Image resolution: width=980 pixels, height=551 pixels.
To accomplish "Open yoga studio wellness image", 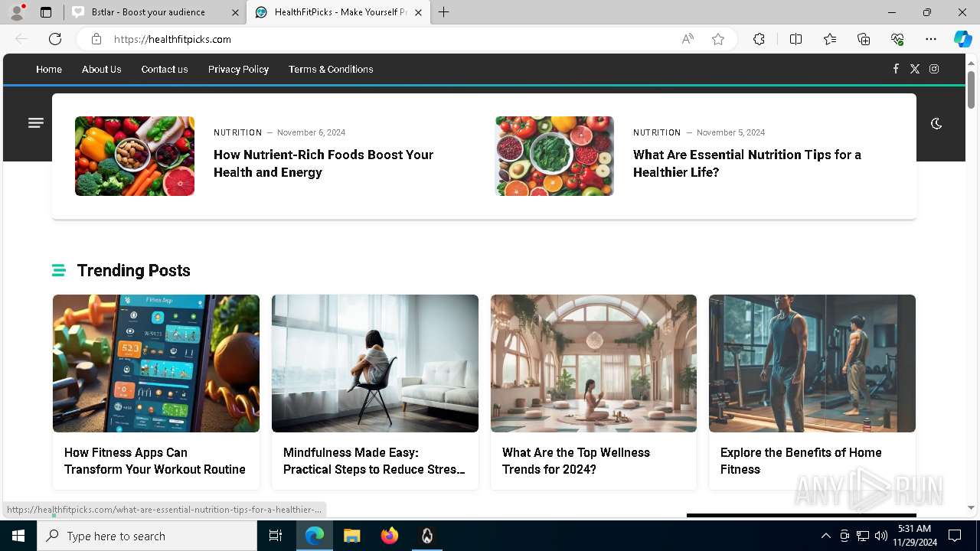I will click(593, 364).
